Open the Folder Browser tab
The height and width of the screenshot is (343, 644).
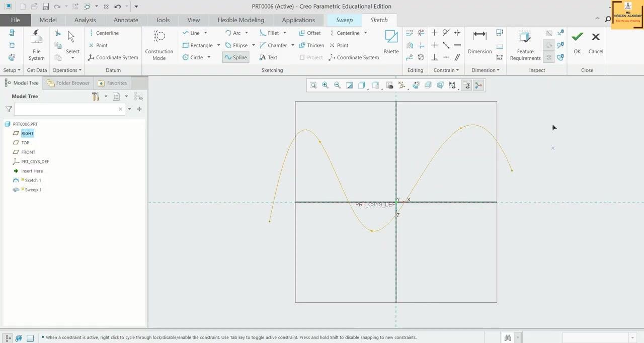click(68, 83)
